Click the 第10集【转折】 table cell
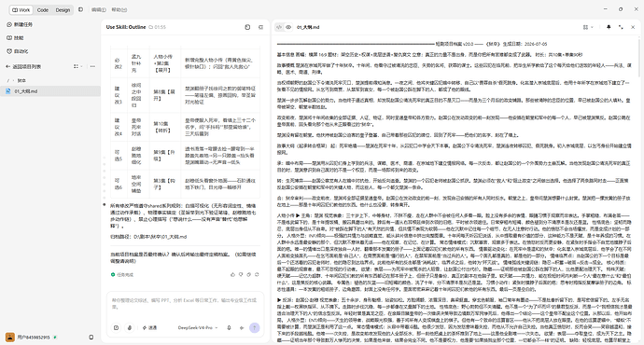This screenshot has width=644, height=345. coord(164,127)
